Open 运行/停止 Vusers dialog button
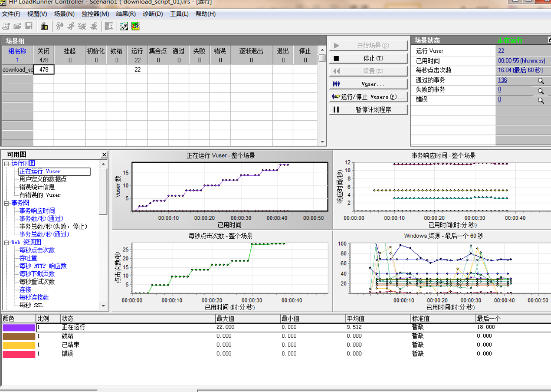This screenshot has height=392, width=551. pos(368,97)
